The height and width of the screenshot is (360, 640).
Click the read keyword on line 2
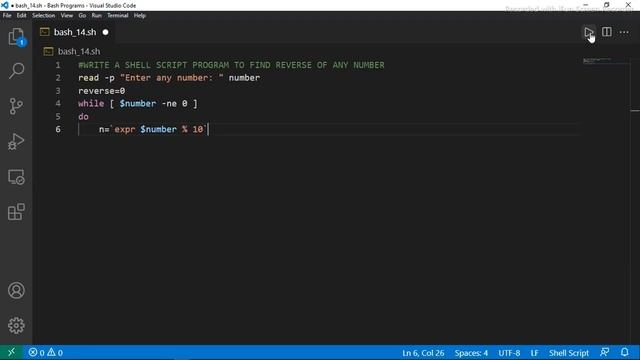(x=88, y=78)
